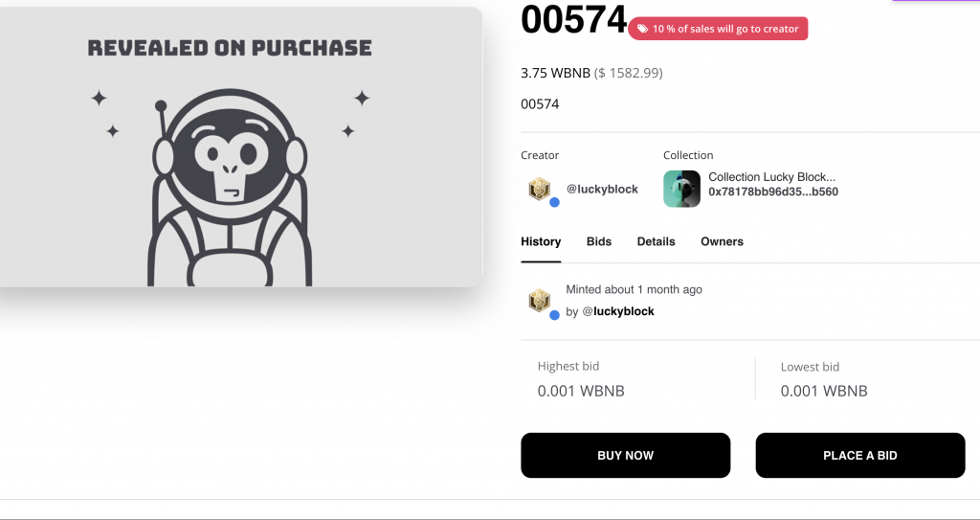Show the Details tab
980x520 pixels.
tap(656, 241)
